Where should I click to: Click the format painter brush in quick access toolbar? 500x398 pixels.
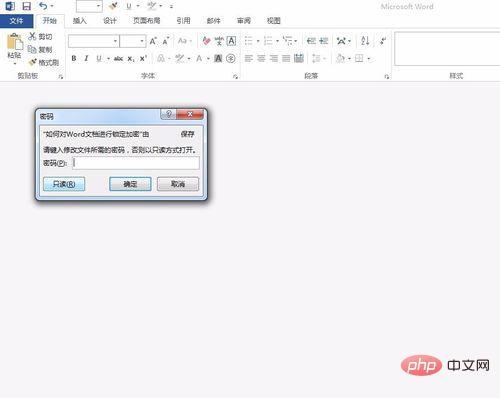tap(113, 6)
